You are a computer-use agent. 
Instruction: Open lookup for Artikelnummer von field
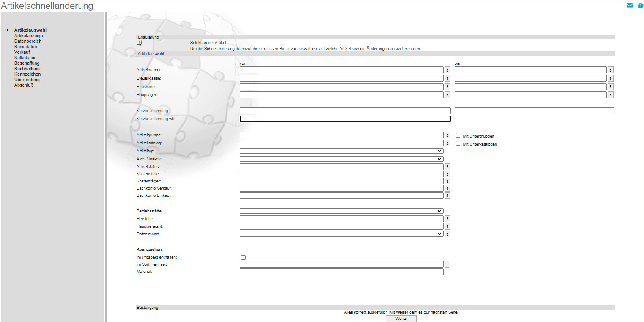[447, 70]
